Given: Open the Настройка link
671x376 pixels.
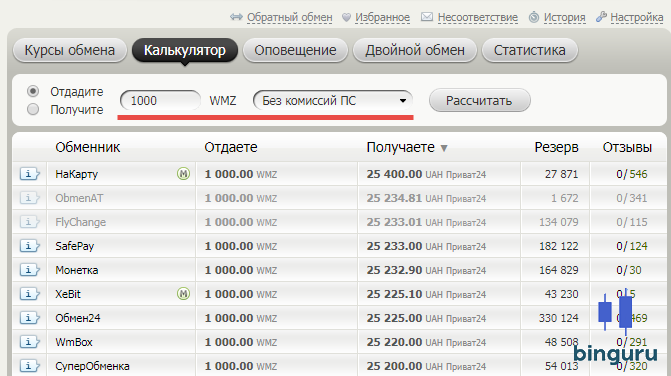Looking at the screenshot, I should [637, 18].
